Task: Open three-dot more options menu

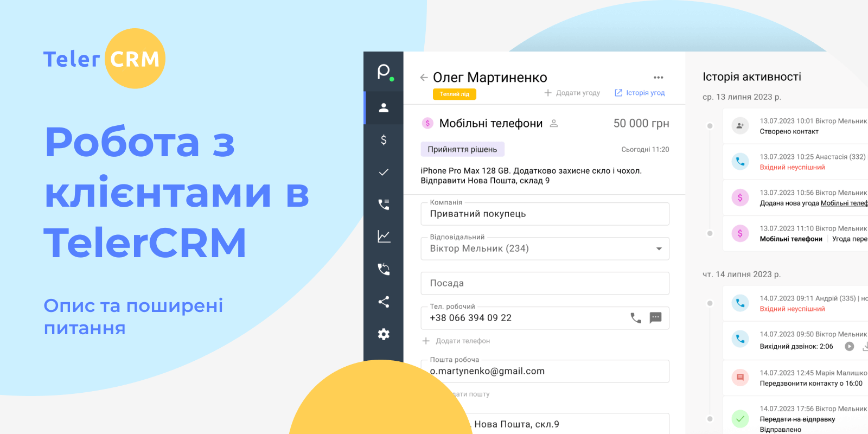Action: 659,78
